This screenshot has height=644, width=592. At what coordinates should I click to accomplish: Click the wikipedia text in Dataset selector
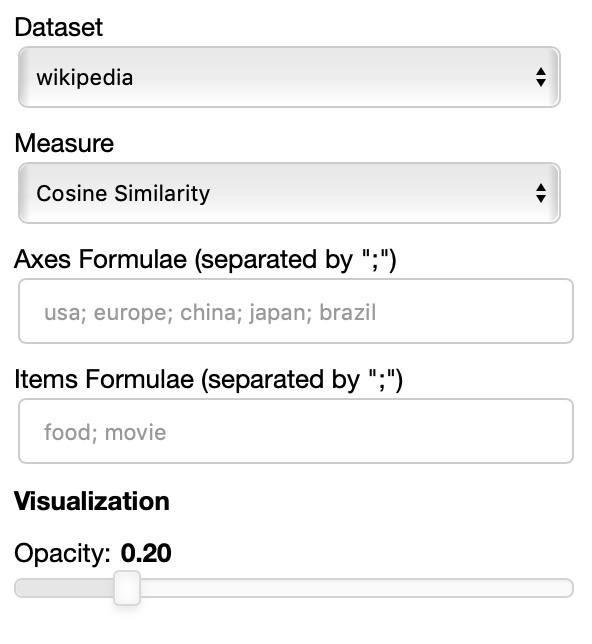click(x=85, y=78)
